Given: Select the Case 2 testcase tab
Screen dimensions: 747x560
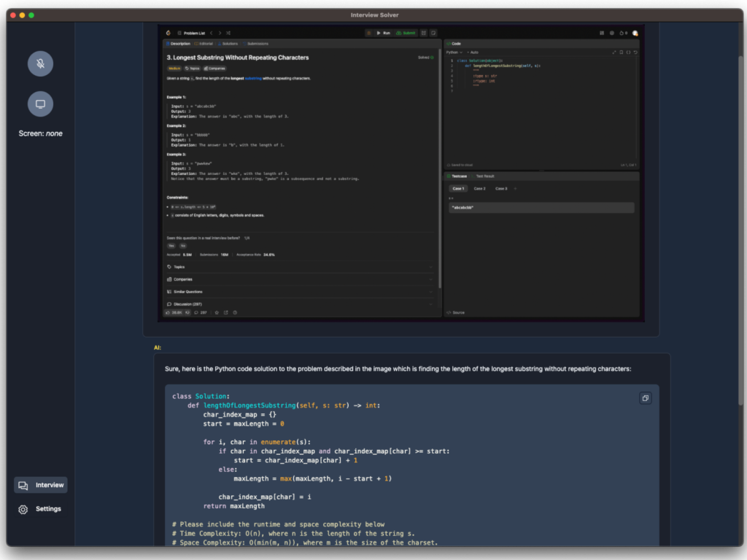Looking at the screenshot, I should pos(479,189).
